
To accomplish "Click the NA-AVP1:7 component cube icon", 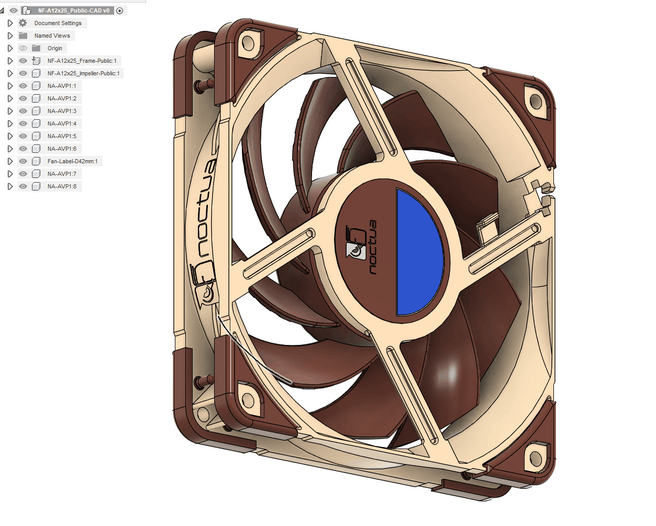I will (36, 174).
